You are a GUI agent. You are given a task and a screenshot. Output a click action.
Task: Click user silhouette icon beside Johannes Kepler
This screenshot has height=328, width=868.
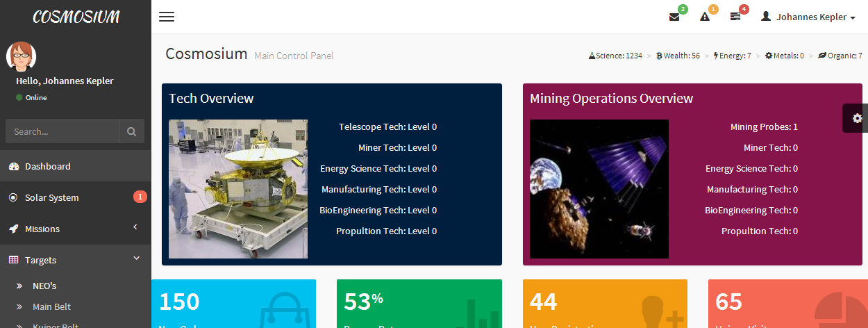[x=766, y=16]
